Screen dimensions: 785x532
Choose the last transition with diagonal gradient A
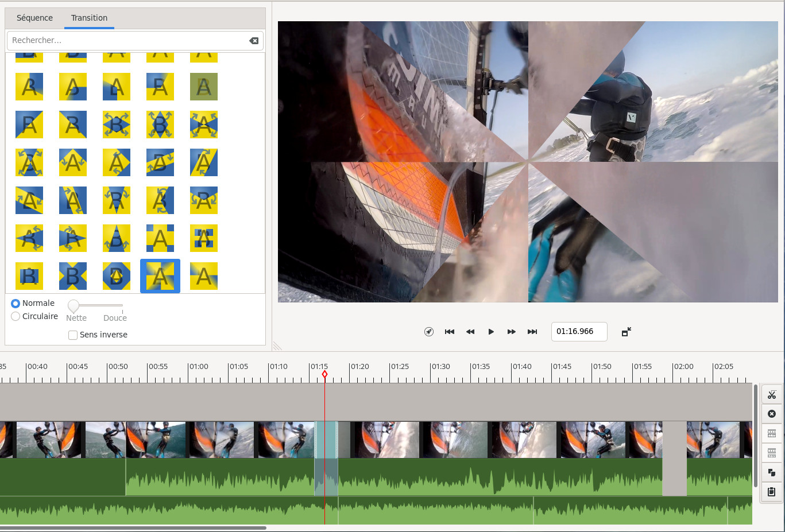click(x=204, y=276)
